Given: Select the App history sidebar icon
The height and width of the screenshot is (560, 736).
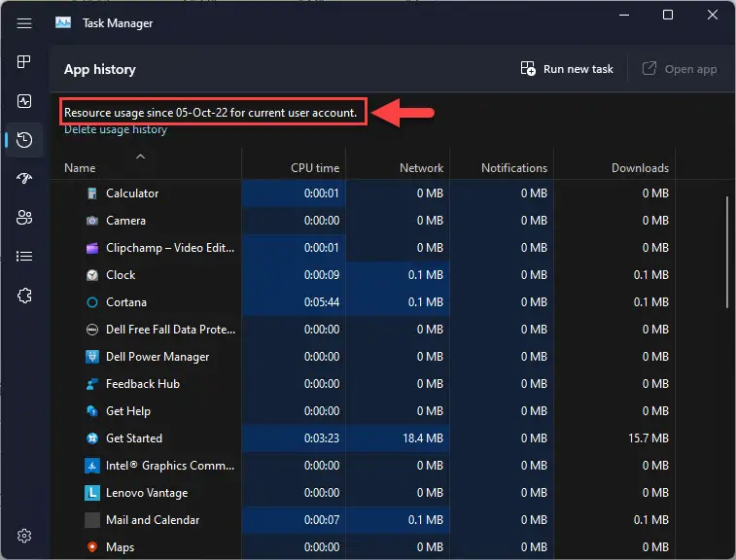Looking at the screenshot, I should [x=24, y=140].
